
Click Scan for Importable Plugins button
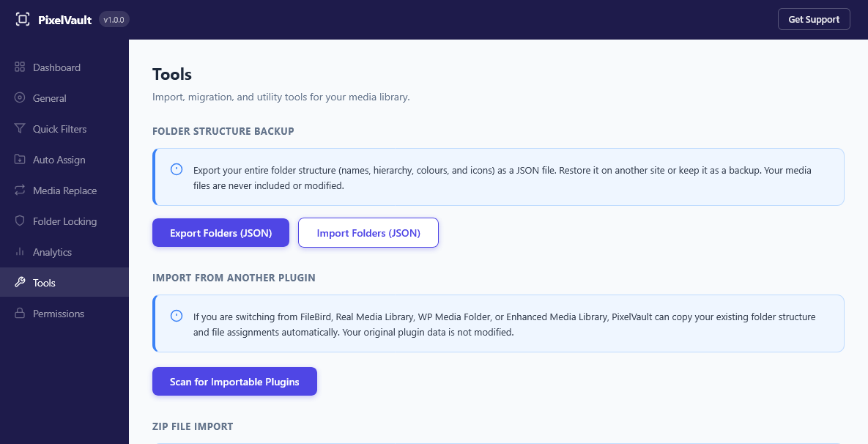pos(234,382)
